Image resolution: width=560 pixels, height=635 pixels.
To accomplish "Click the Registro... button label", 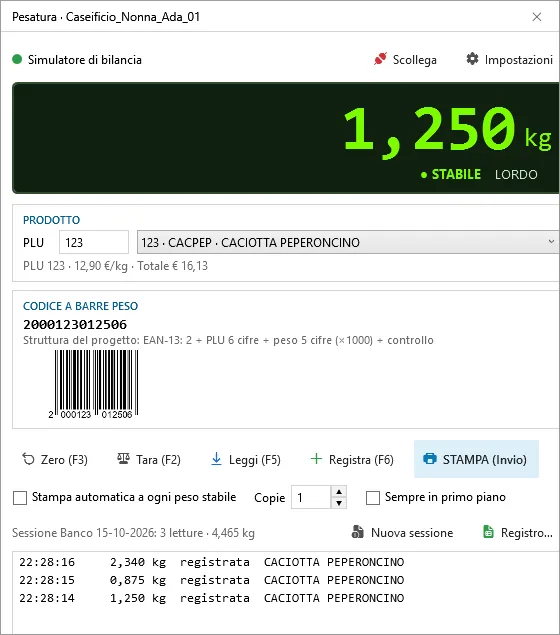I will [x=527, y=533].
